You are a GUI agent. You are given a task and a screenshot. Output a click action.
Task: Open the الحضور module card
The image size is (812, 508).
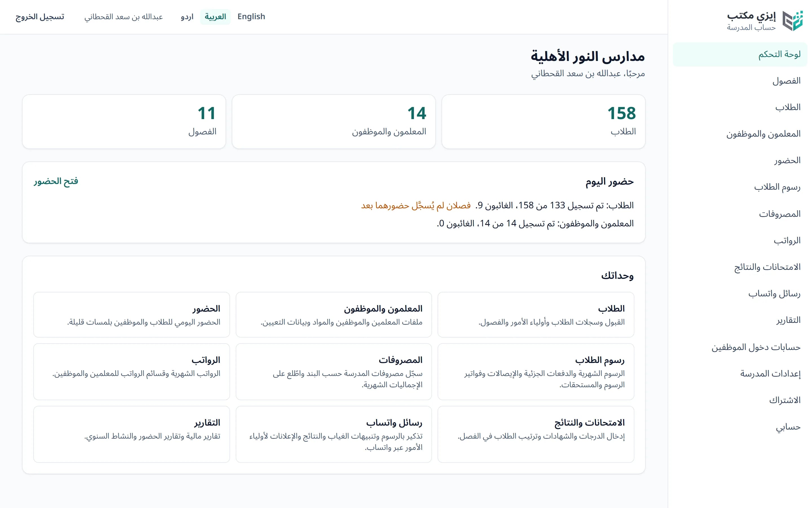coord(132,314)
